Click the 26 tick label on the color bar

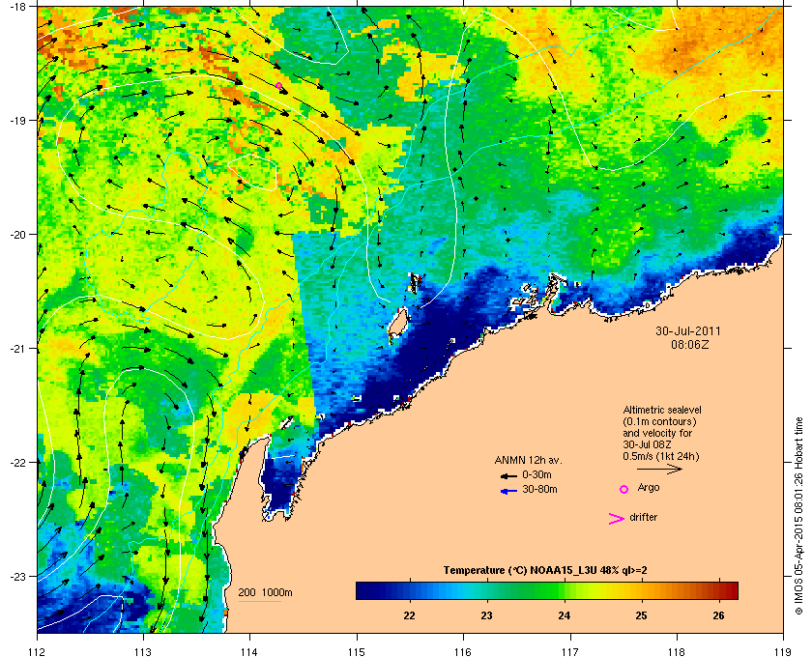(x=718, y=615)
